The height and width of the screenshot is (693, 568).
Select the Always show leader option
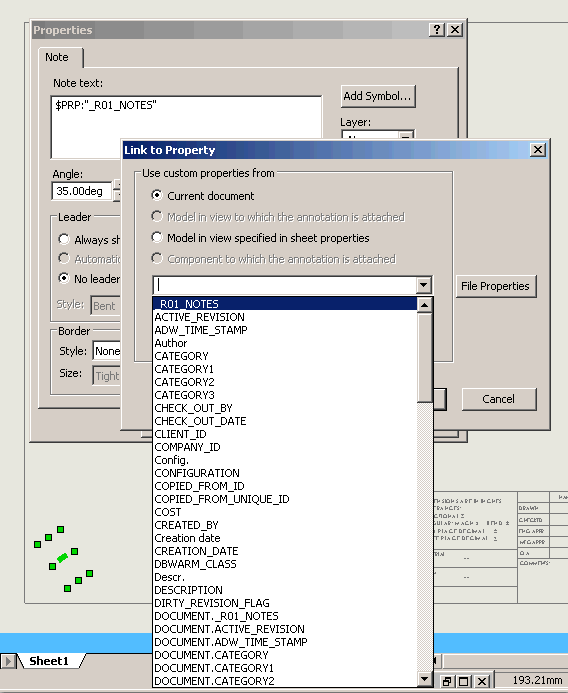[64, 239]
